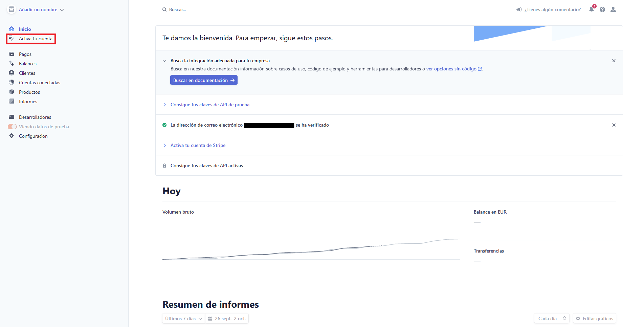
Task: Expand Consigue tus claves de API de prueba
Action: click(x=210, y=105)
